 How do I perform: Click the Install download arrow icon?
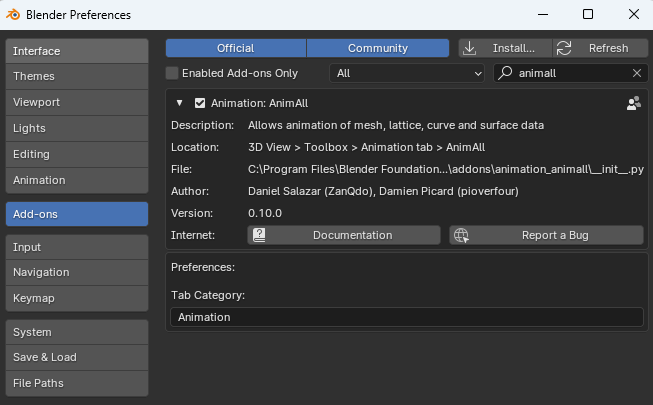click(x=469, y=48)
